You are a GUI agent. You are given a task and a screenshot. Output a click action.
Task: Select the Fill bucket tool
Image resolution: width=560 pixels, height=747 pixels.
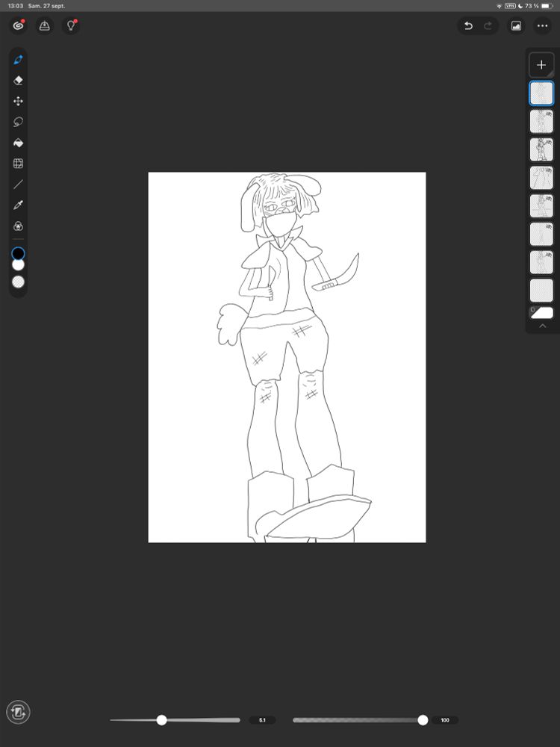click(x=18, y=143)
